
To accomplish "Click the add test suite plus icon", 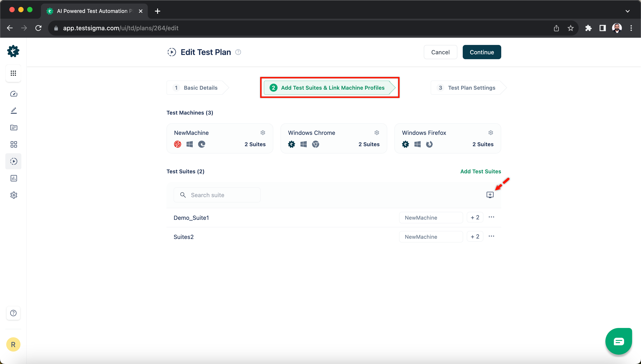I will (x=491, y=195).
